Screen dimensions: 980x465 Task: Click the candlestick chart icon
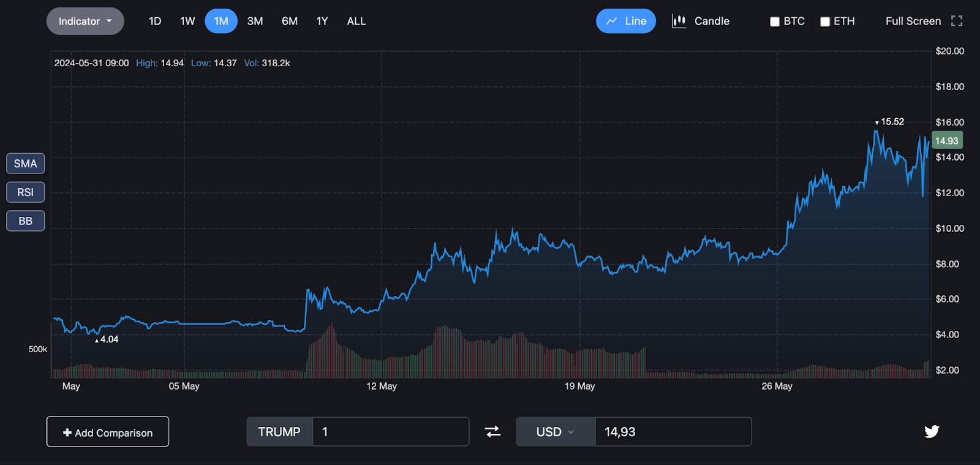click(x=679, y=21)
